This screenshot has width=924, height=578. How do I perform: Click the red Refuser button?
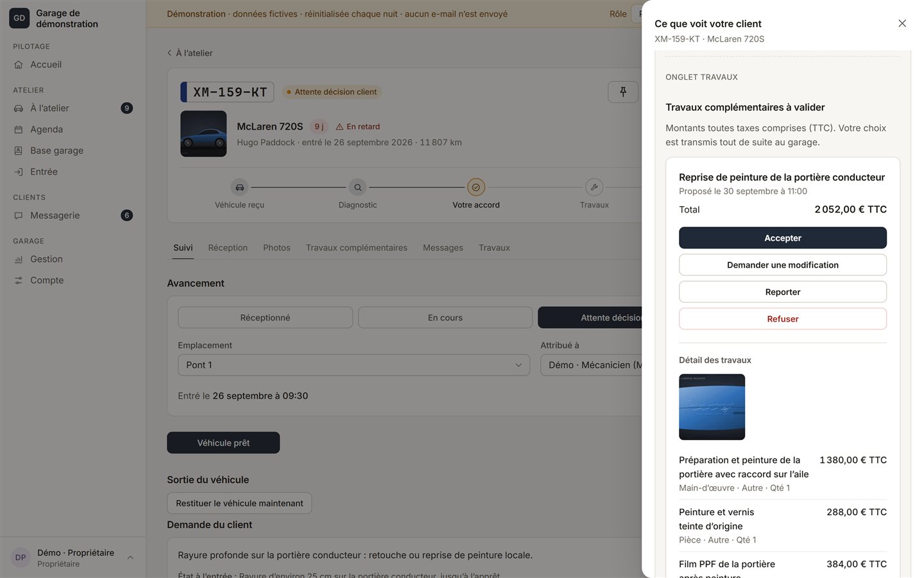(x=783, y=319)
